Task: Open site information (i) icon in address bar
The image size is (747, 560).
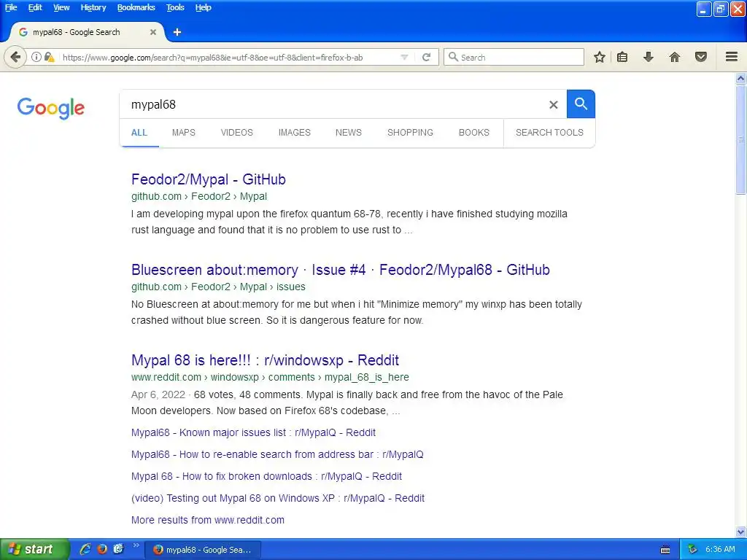Action: click(36, 57)
